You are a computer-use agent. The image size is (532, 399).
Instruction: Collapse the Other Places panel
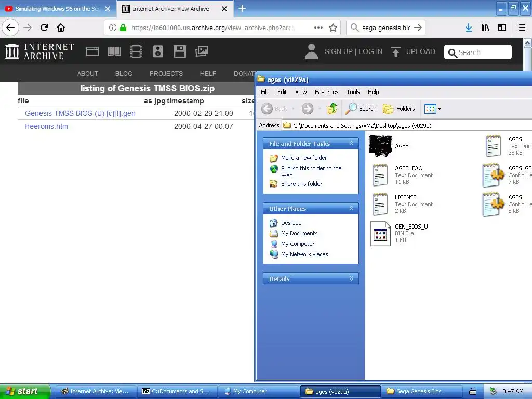click(x=352, y=208)
